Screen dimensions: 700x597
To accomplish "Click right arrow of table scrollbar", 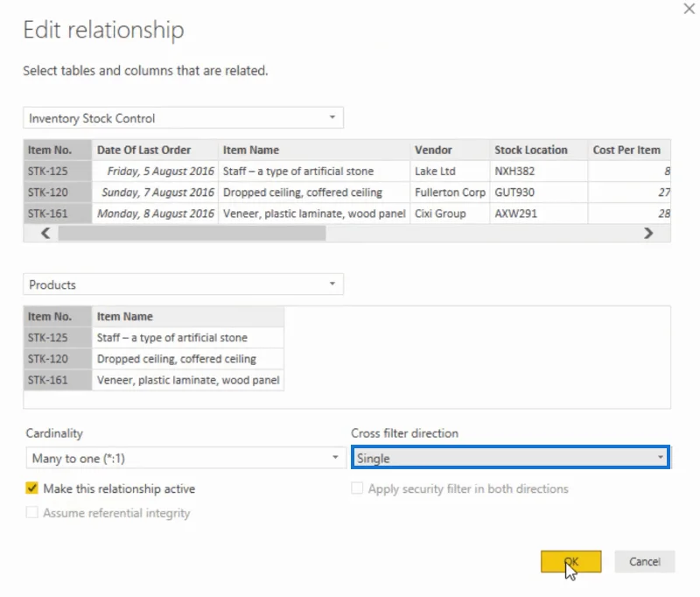I will [x=648, y=233].
